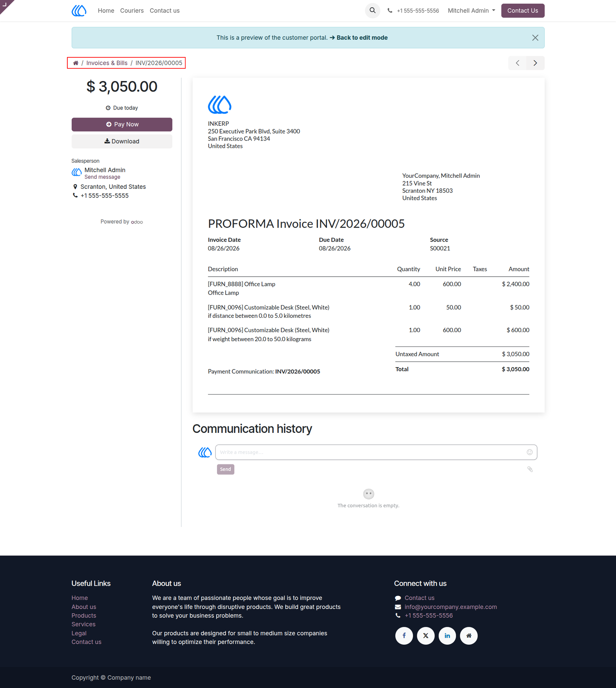Open LinkedIn social icon in footer
The image size is (616, 688).
coord(447,636)
